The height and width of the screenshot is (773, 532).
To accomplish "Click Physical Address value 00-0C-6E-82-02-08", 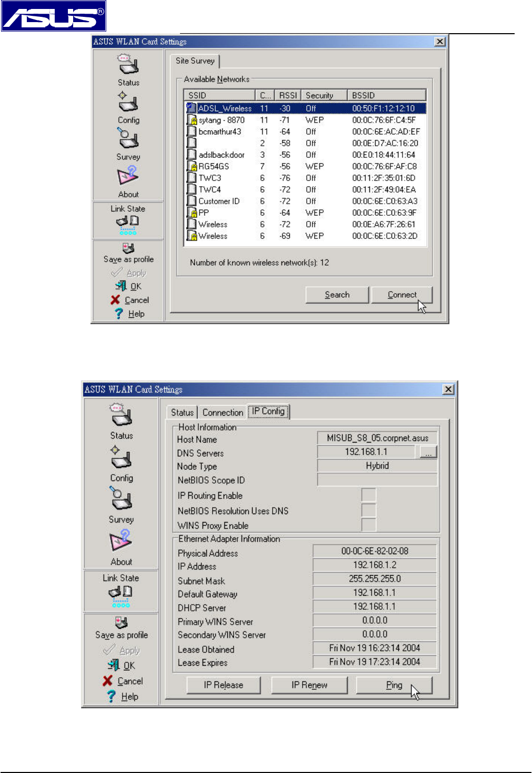I will pos(375,551).
